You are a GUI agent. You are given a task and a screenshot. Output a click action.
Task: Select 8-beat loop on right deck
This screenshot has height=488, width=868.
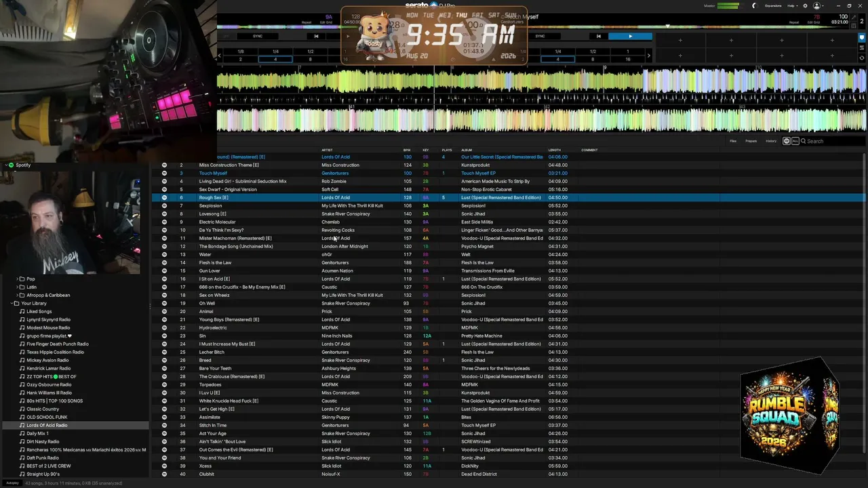[x=593, y=59]
